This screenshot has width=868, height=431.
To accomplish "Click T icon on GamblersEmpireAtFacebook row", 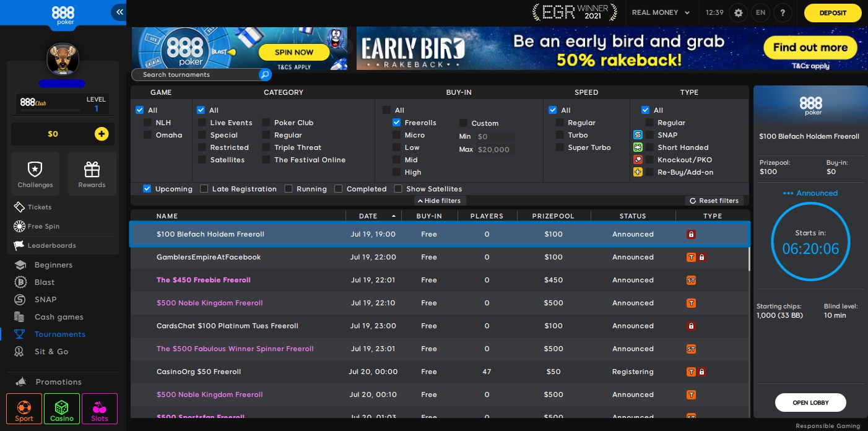I will click(x=691, y=258).
